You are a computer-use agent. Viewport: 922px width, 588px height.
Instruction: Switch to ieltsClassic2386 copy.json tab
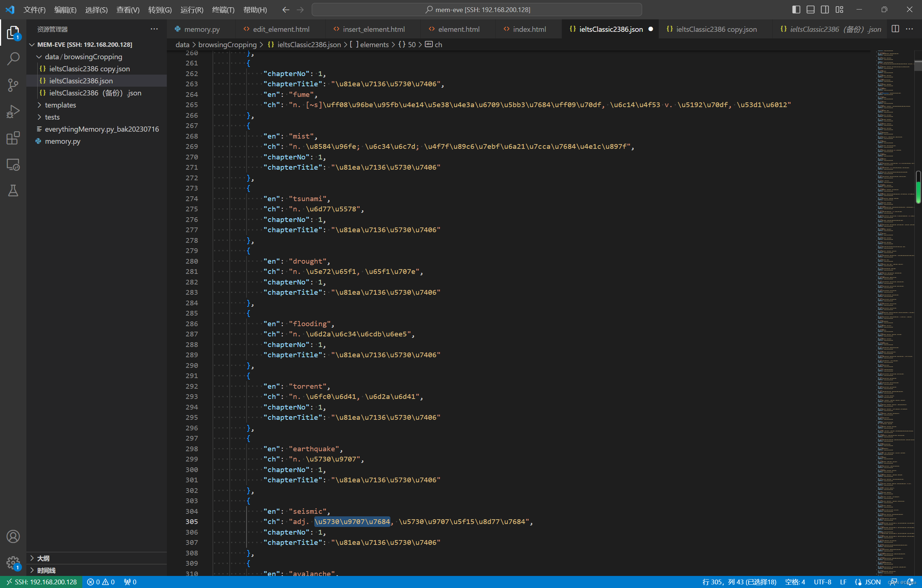click(716, 29)
